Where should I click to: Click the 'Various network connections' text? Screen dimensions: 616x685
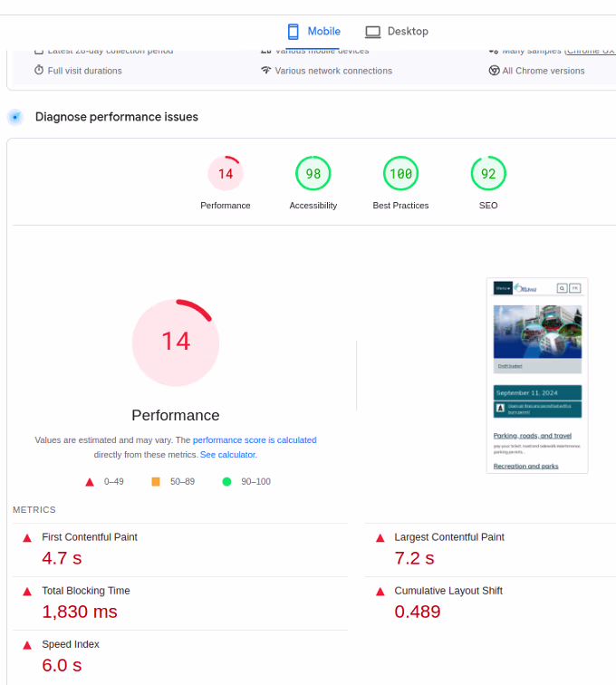333,71
